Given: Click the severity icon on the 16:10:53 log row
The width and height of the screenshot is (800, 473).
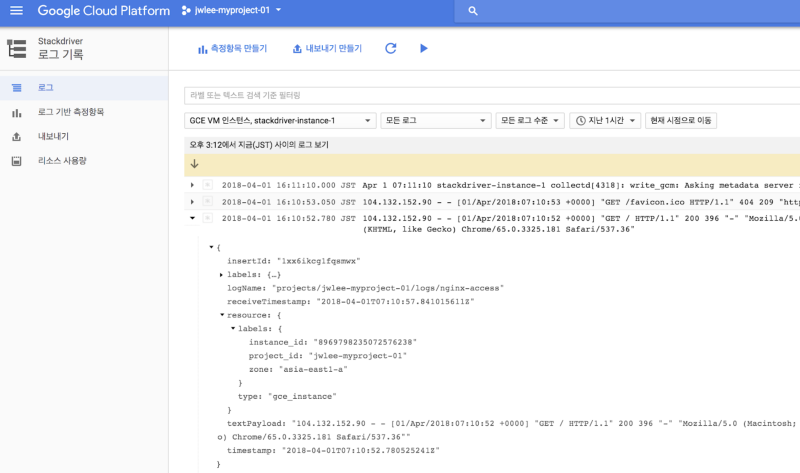Looking at the screenshot, I should point(207,201).
